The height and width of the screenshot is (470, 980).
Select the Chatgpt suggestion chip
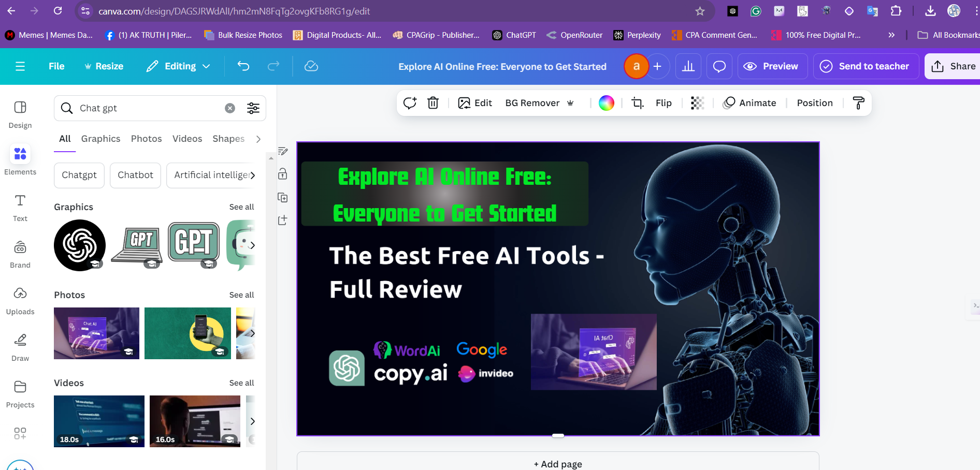[79, 175]
